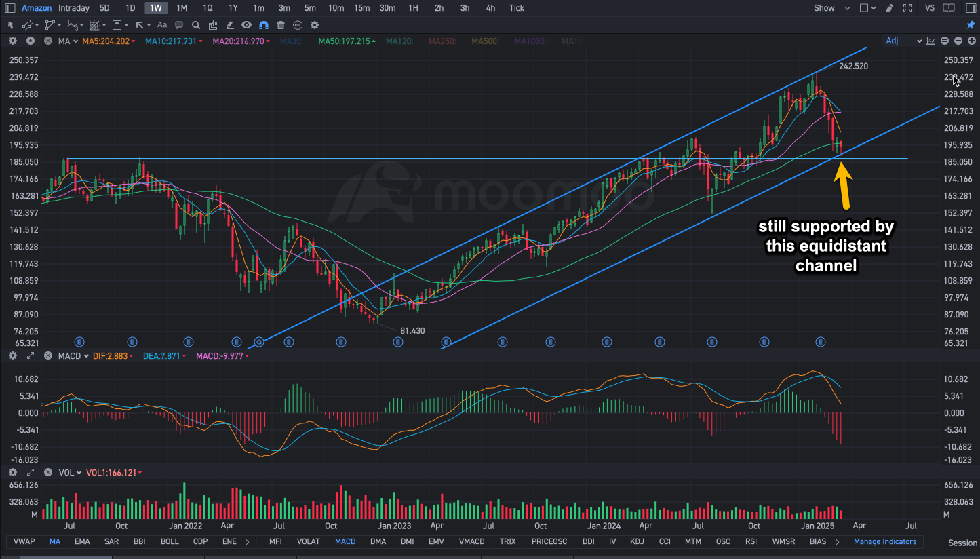The width and height of the screenshot is (980, 559).
Task: Click Manage Indicators link
Action: (885, 541)
